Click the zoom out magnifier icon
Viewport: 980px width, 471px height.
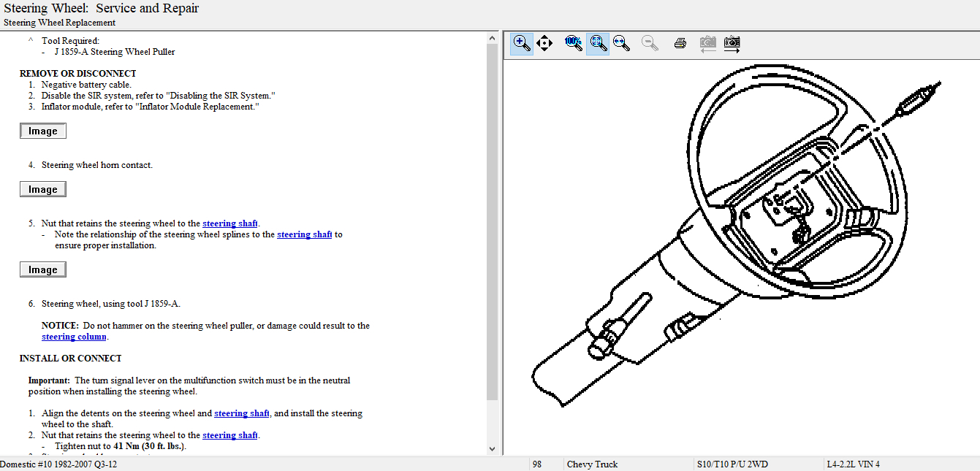click(x=650, y=44)
